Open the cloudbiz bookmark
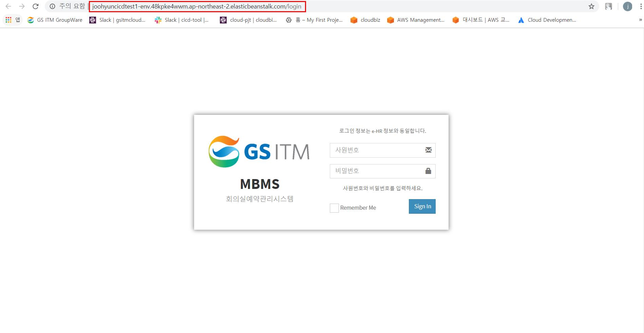 click(x=365, y=20)
